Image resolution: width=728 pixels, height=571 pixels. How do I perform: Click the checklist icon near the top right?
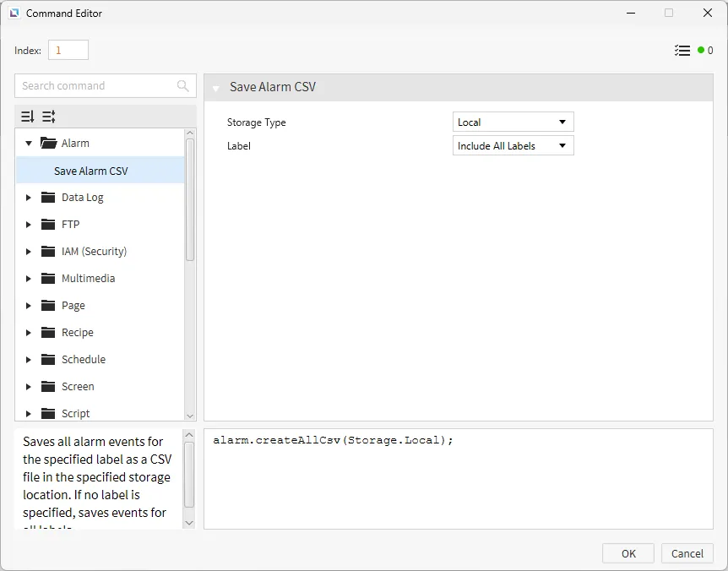pyautogui.click(x=682, y=51)
